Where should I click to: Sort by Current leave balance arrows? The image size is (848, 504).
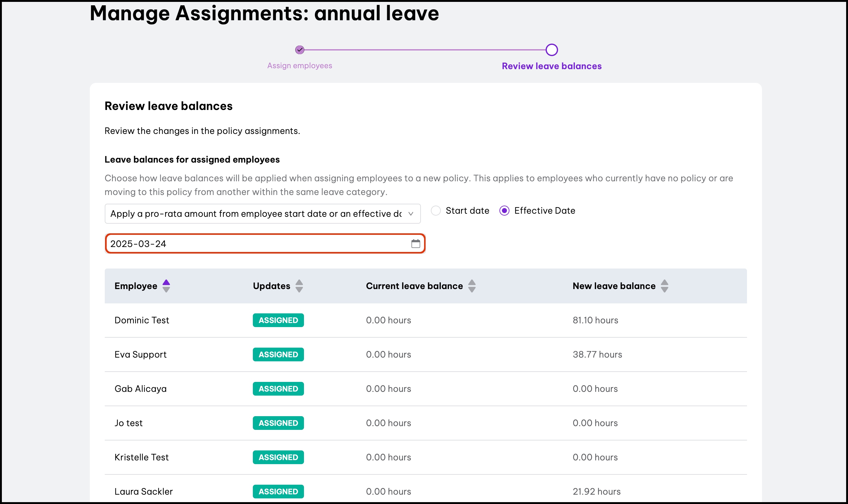pyautogui.click(x=471, y=286)
